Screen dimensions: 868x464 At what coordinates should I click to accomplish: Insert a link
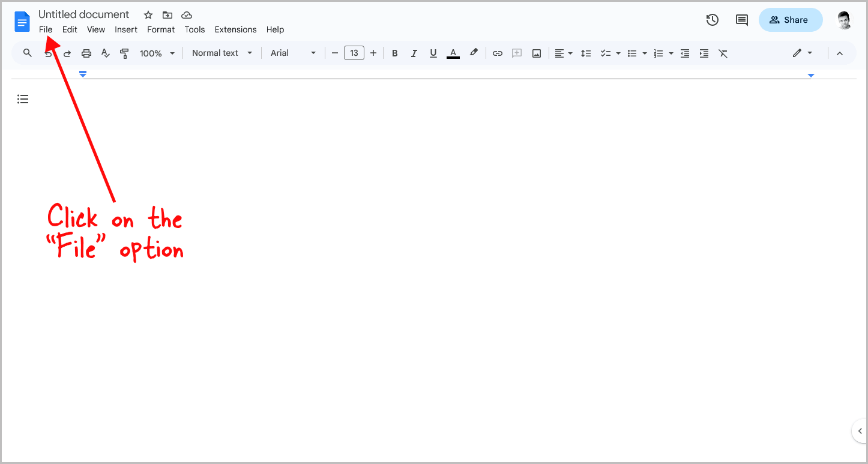tap(497, 53)
